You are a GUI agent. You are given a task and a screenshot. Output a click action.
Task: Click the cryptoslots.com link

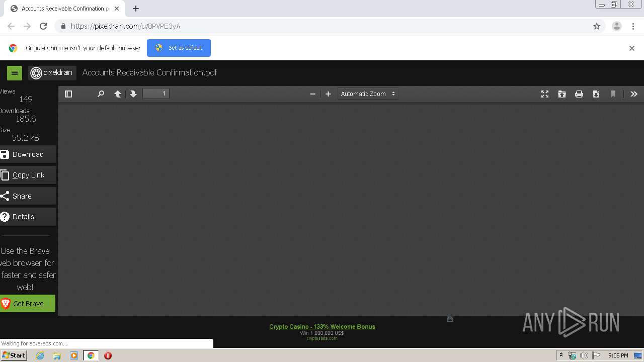click(322, 338)
